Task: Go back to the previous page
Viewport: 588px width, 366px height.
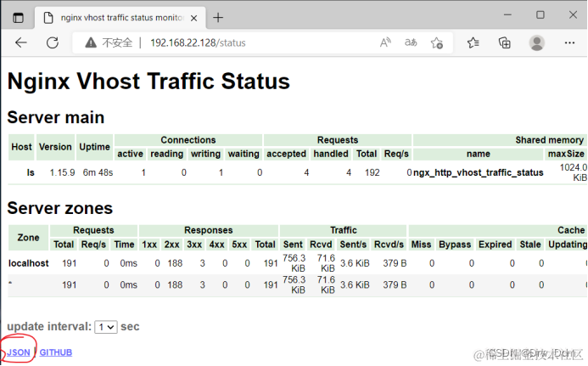Action: pyautogui.click(x=21, y=42)
